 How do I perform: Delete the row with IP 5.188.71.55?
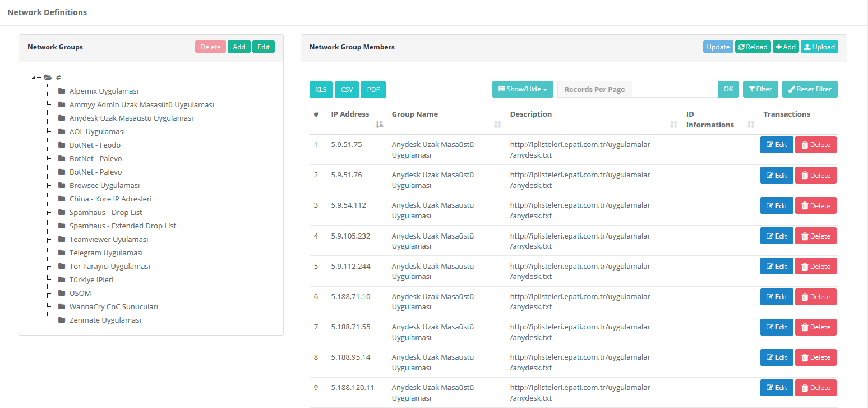point(816,327)
